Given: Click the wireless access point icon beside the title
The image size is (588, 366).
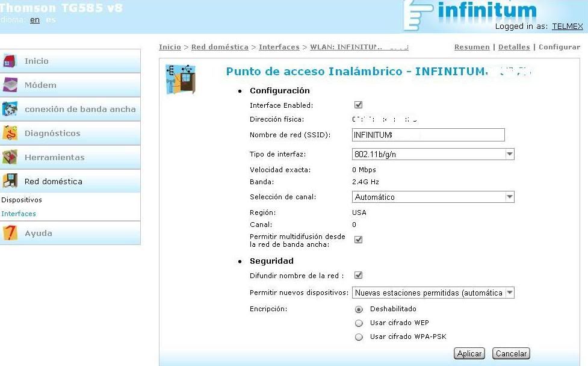Looking at the screenshot, I should point(181,79).
